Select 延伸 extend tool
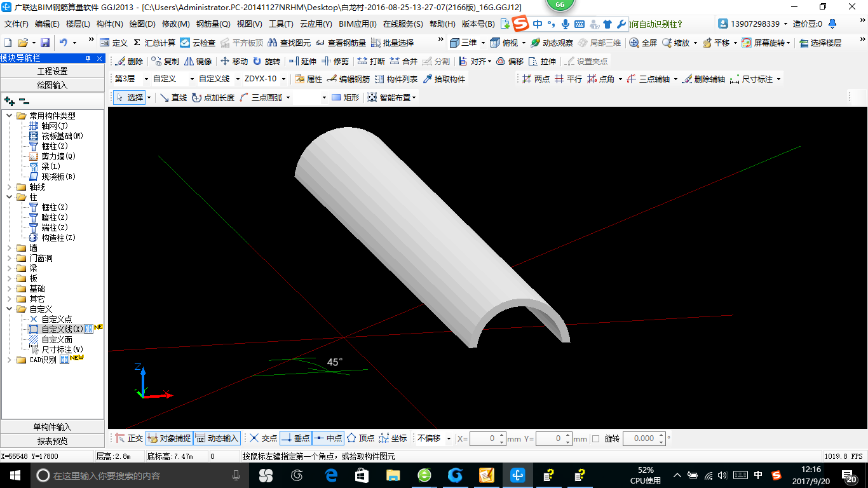This screenshot has width=868, height=488. coord(302,61)
